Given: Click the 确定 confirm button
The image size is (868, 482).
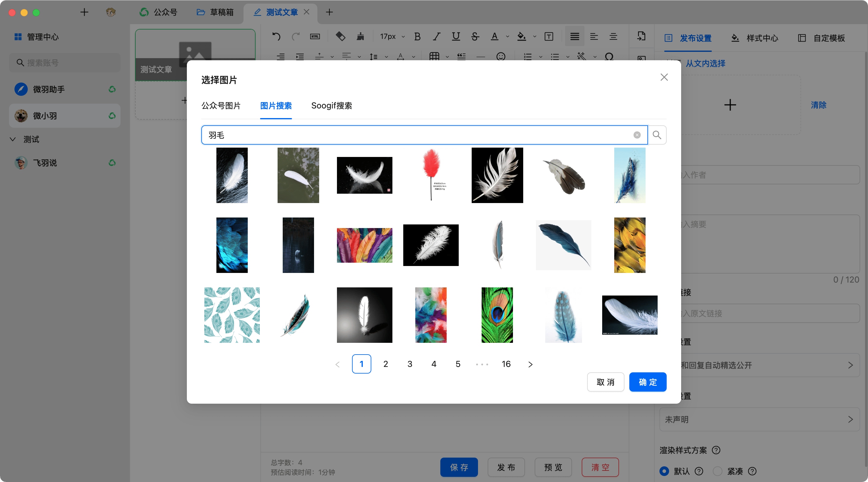Looking at the screenshot, I should click(x=648, y=382).
